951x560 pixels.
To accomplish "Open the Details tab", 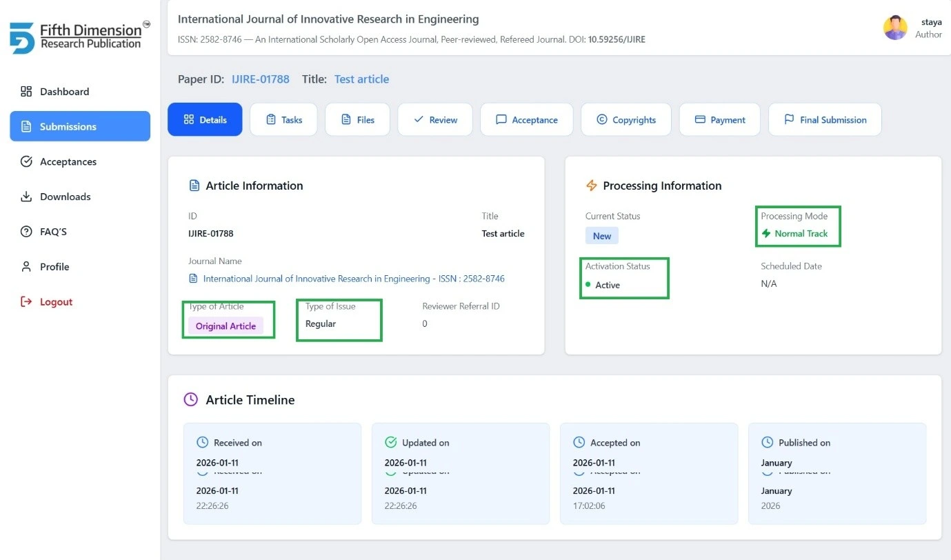I will coord(205,119).
